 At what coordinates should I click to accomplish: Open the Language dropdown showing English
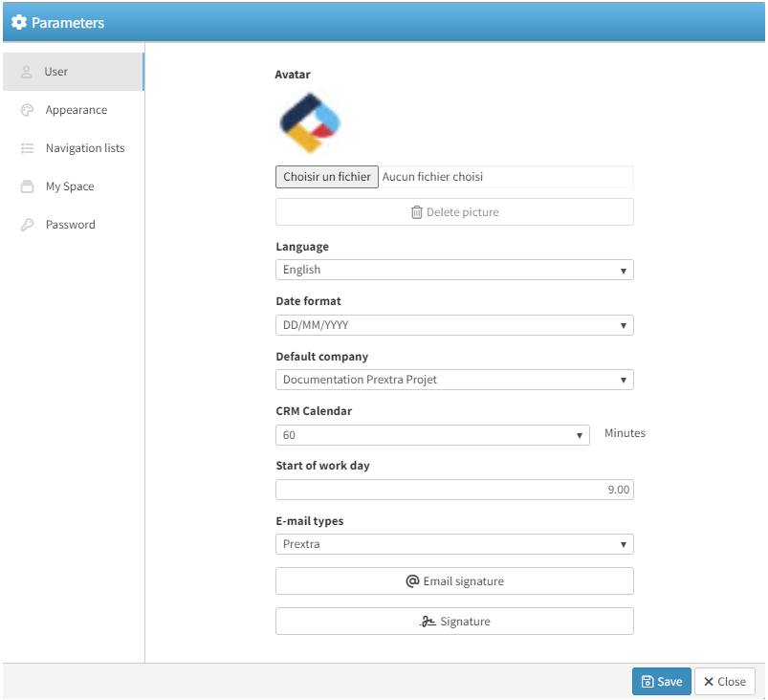coord(454,271)
